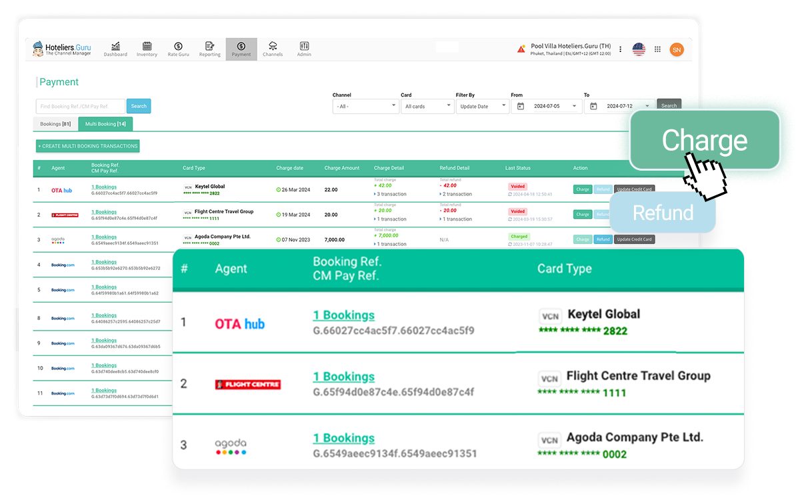Screen dimensions: 812x504
Task: Click the agoda logo in enlarged table
Action: pyautogui.click(x=231, y=447)
